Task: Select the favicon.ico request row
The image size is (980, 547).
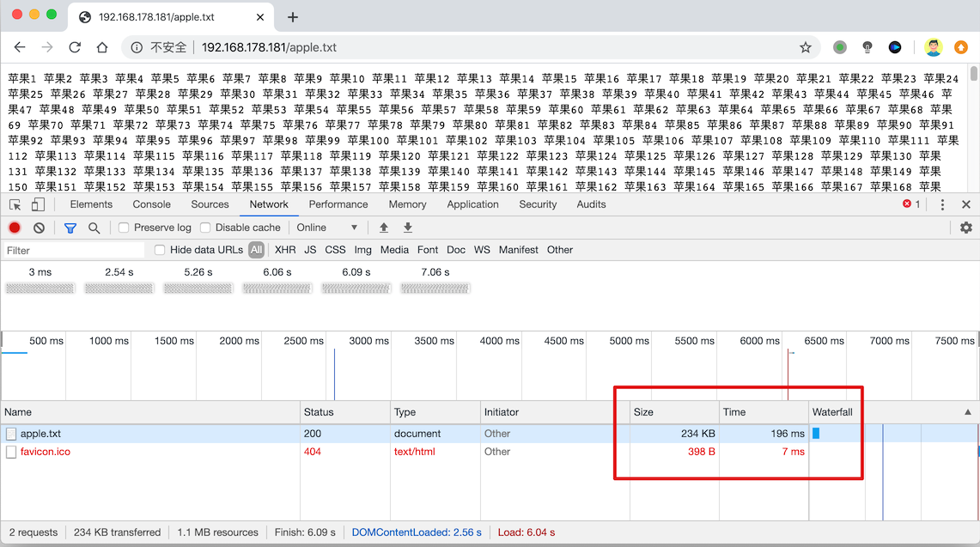Action: click(490, 452)
